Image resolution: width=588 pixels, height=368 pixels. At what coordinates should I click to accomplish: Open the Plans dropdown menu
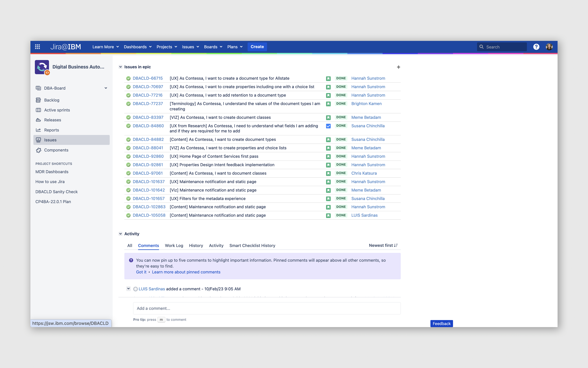(235, 47)
